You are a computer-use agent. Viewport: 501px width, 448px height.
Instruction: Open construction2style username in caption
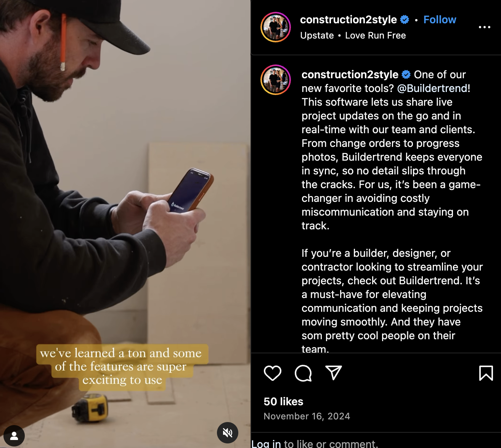350,74
